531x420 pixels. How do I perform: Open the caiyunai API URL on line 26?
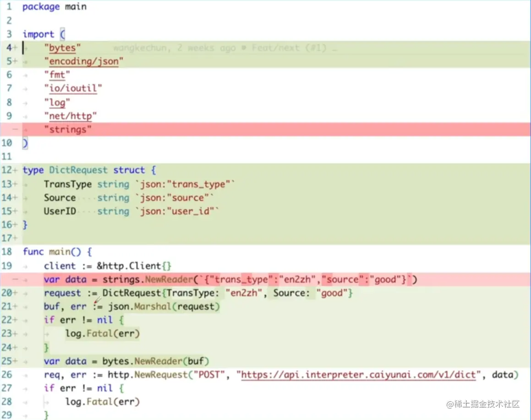[358, 375]
